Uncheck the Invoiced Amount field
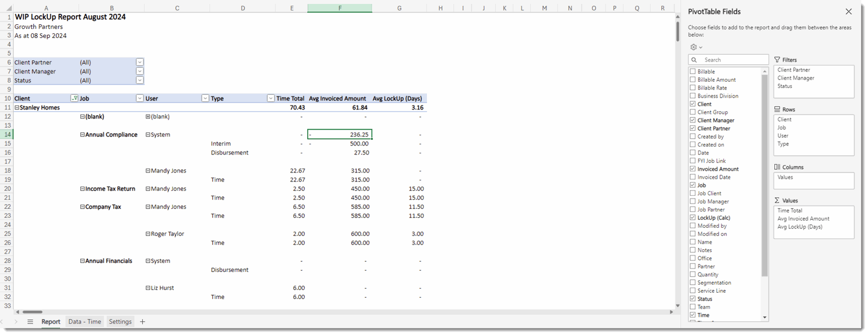Viewport: 868px width, 335px height. pyautogui.click(x=693, y=169)
